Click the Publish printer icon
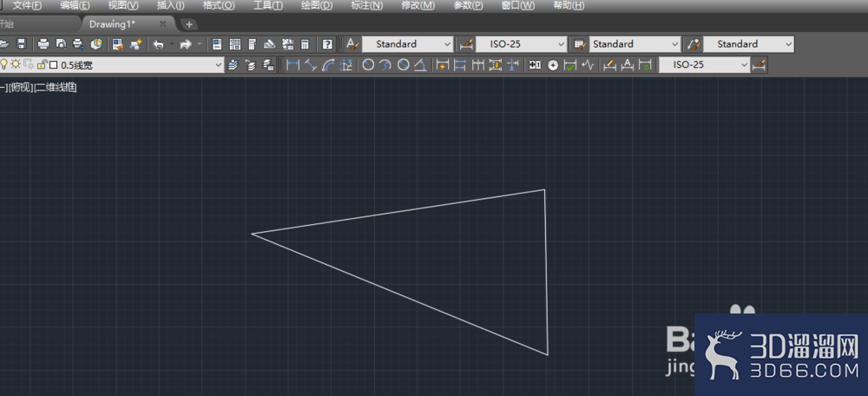 [x=79, y=43]
